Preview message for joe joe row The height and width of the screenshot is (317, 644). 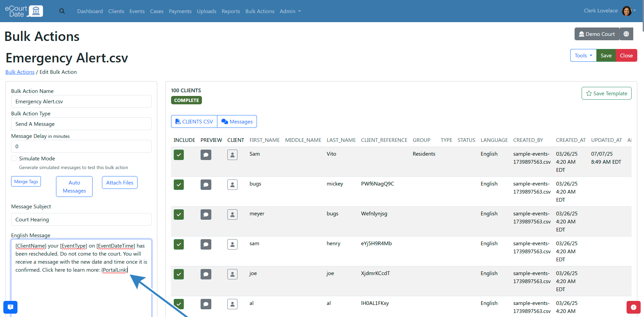coord(206,274)
